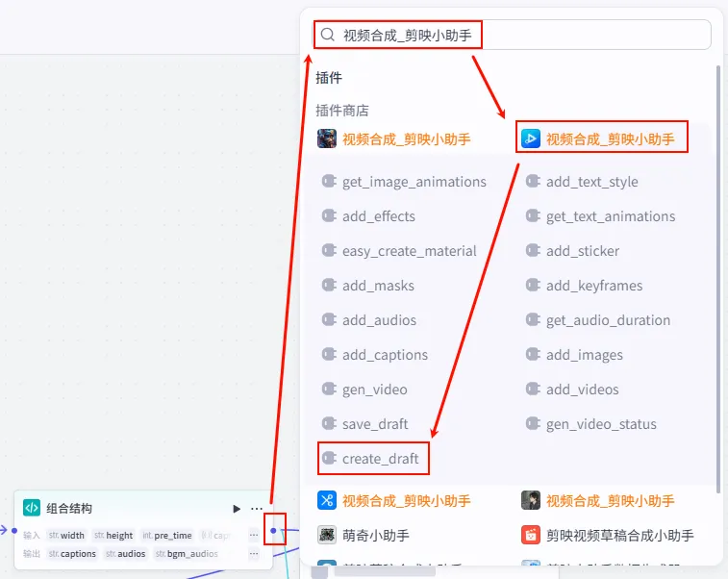728x579 pixels.
Task: Click plug icon beside add_effects
Action: point(329,215)
